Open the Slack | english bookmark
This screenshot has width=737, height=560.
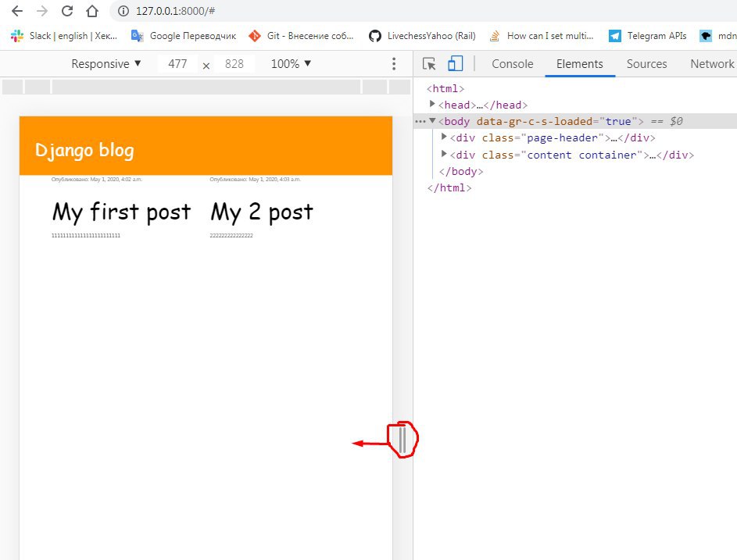coord(64,36)
